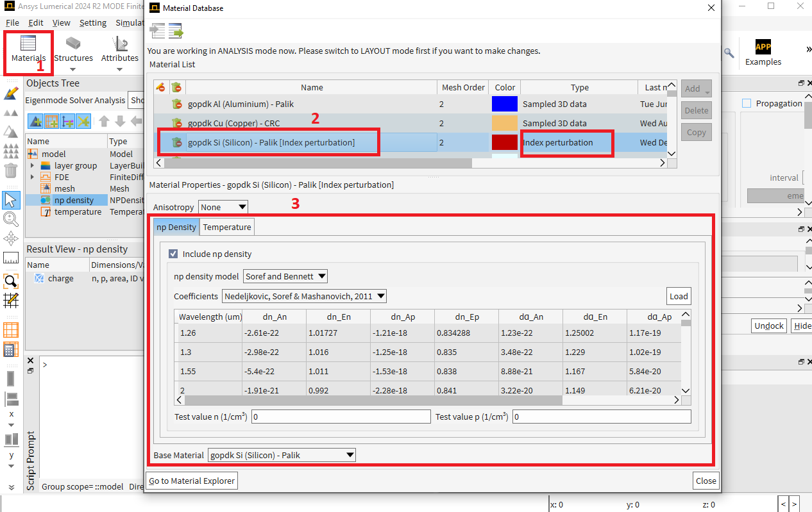
Task: Click the add source arrow icon in Objects Tree
Action: [x=67, y=121]
